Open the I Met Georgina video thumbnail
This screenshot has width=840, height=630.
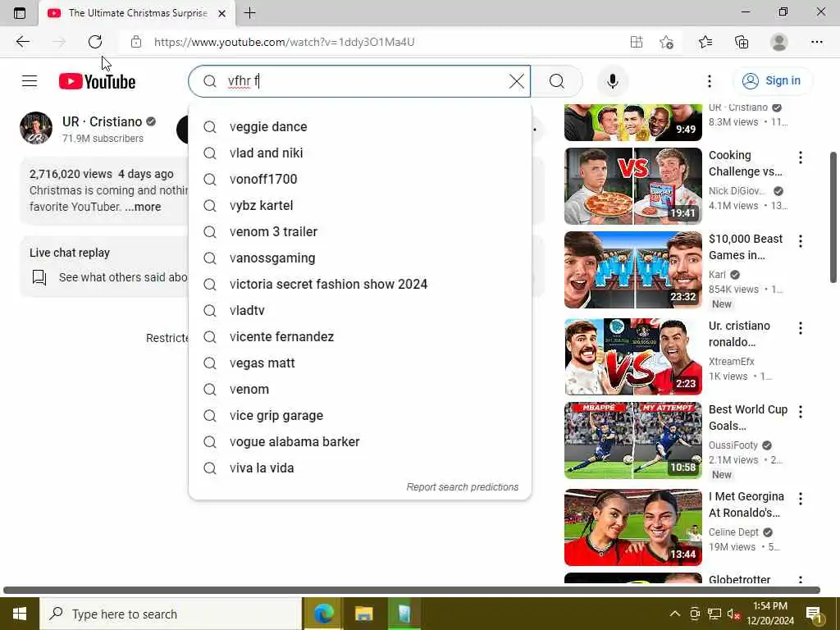(x=632, y=527)
